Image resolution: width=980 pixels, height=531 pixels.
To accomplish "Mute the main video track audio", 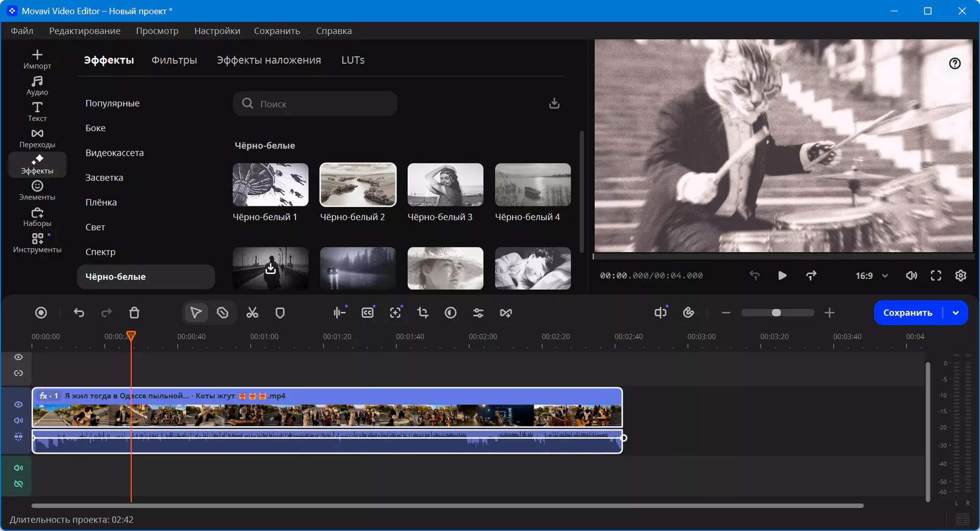I will (18, 421).
